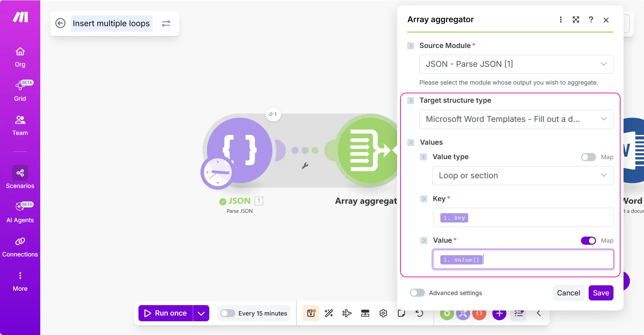Viewport: 644px width, 335px height.
Task: Open the 'Loop or section' dropdown
Action: point(523,176)
